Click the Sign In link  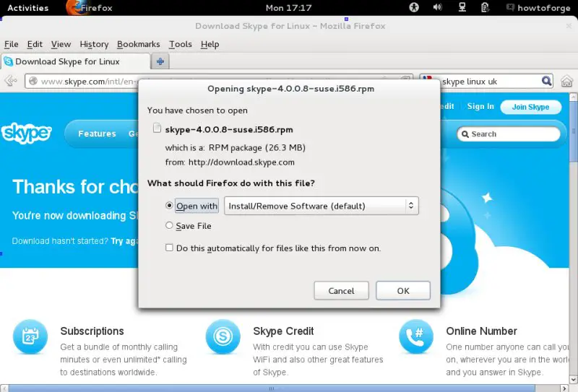tap(480, 106)
